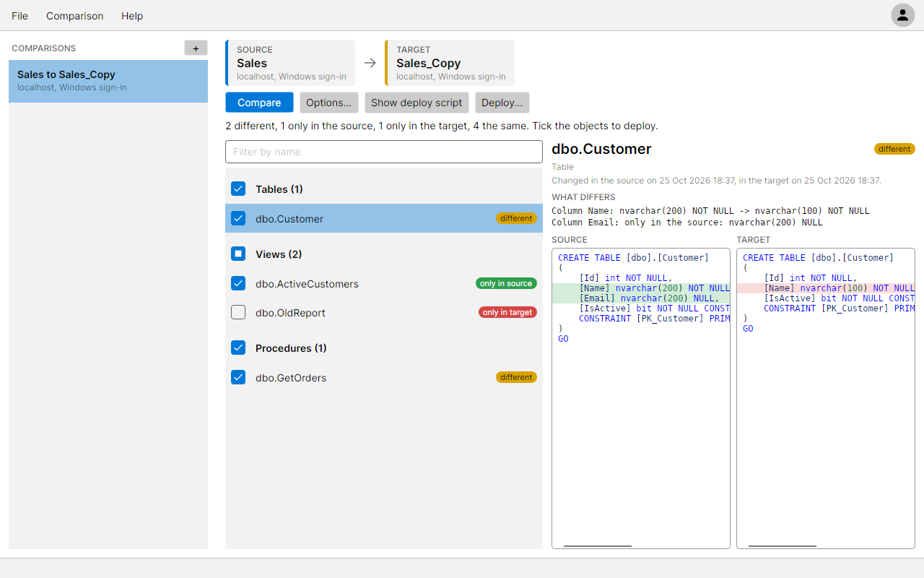Open the Comparison menu

[x=75, y=16]
